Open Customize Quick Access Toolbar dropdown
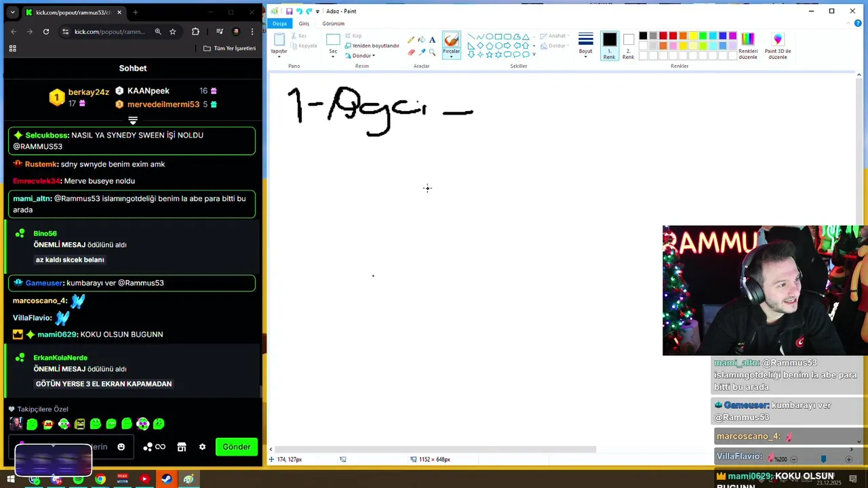 (317, 12)
